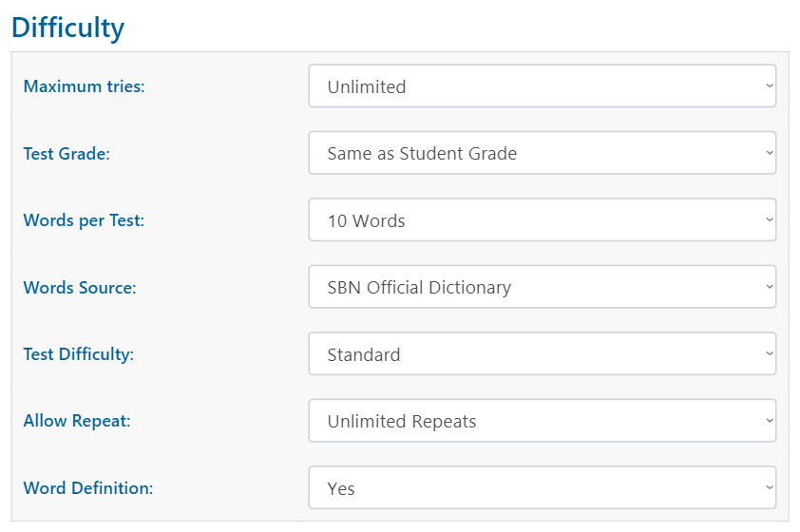The width and height of the screenshot is (800, 532).
Task: Open the Test Grade dropdown
Action: click(x=542, y=153)
